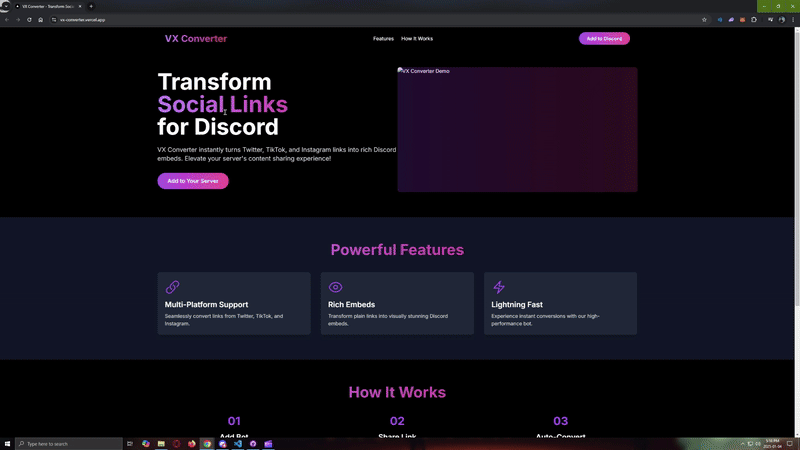
Task: Click the Add to Your Server button
Action: (x=193, y=181)
